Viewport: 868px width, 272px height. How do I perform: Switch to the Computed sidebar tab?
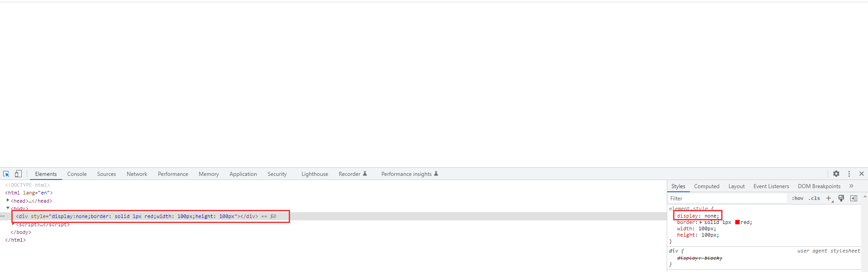pyautogui.click(x=707, y=186)
